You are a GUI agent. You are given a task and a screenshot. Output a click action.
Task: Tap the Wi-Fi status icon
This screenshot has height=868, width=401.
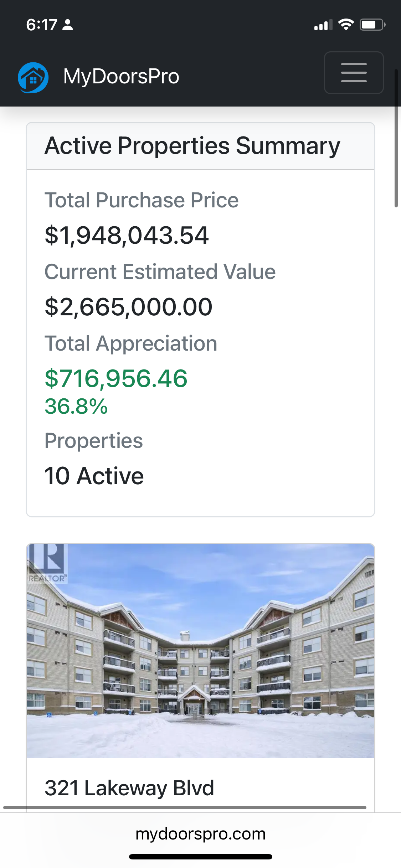[x=345, y=25]
